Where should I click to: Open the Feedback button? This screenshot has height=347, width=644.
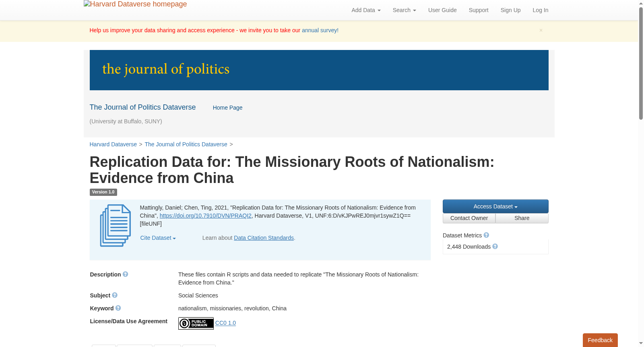600,340
